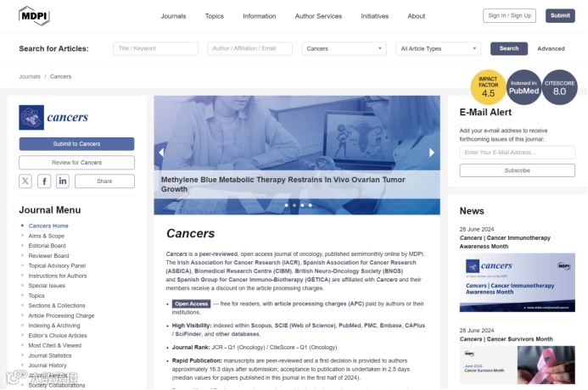Open Indexing & Archiving menu item

click(x=54, y=326)
